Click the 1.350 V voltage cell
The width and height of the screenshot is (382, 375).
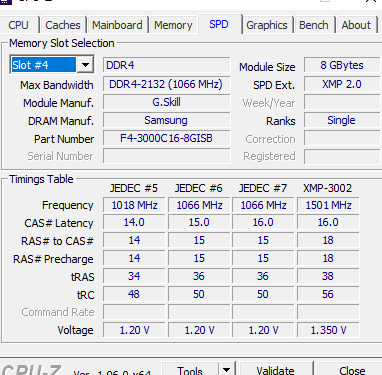(328, 330)
